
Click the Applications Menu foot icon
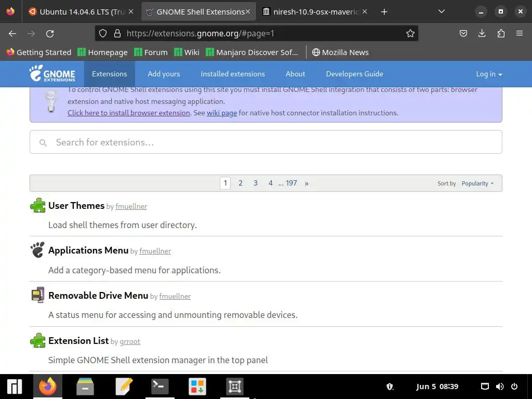tap(37, 250)
